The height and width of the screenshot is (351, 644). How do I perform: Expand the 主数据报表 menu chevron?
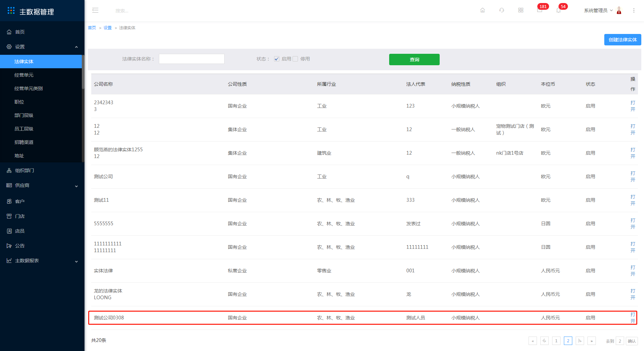click(76, 261)
